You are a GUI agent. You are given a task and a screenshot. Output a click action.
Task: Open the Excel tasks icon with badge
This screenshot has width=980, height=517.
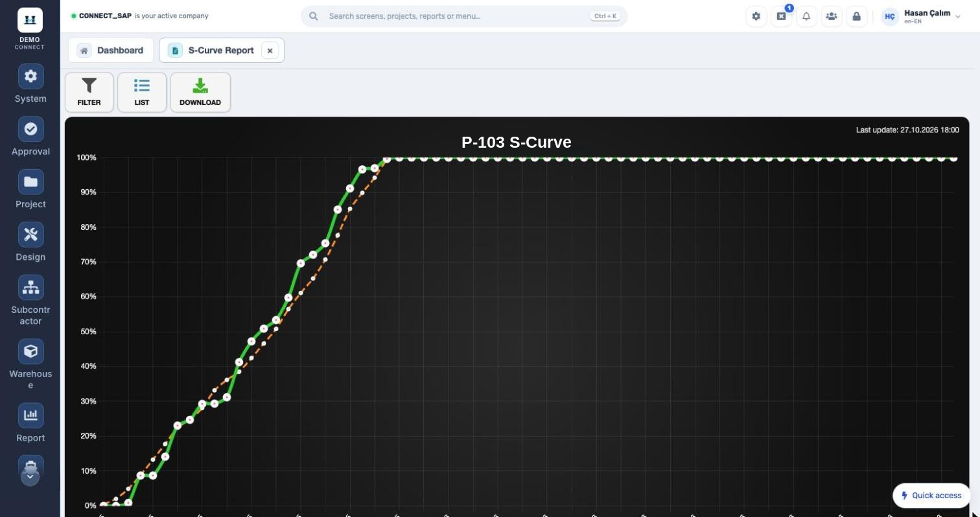[x=782, y=17]
